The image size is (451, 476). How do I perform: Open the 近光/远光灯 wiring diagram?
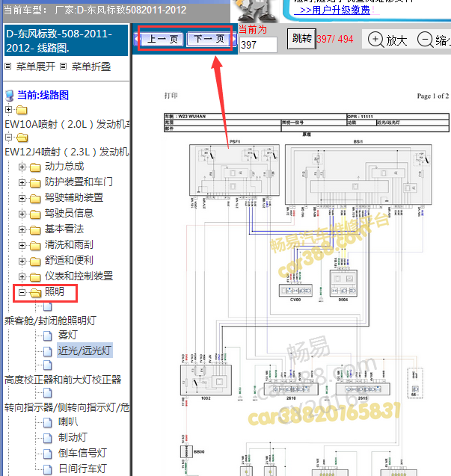tap(85, 350)
